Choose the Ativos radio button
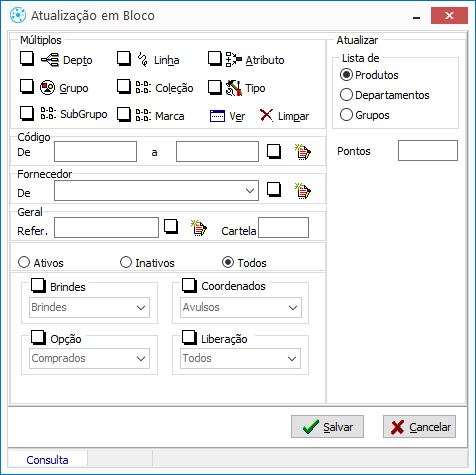The height and width of the screenshot is (475, 476). [24, 262]
